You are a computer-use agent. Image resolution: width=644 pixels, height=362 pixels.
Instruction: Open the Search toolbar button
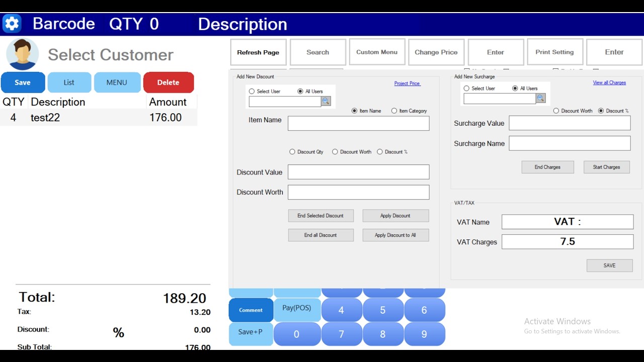click(x=317, y=52)
